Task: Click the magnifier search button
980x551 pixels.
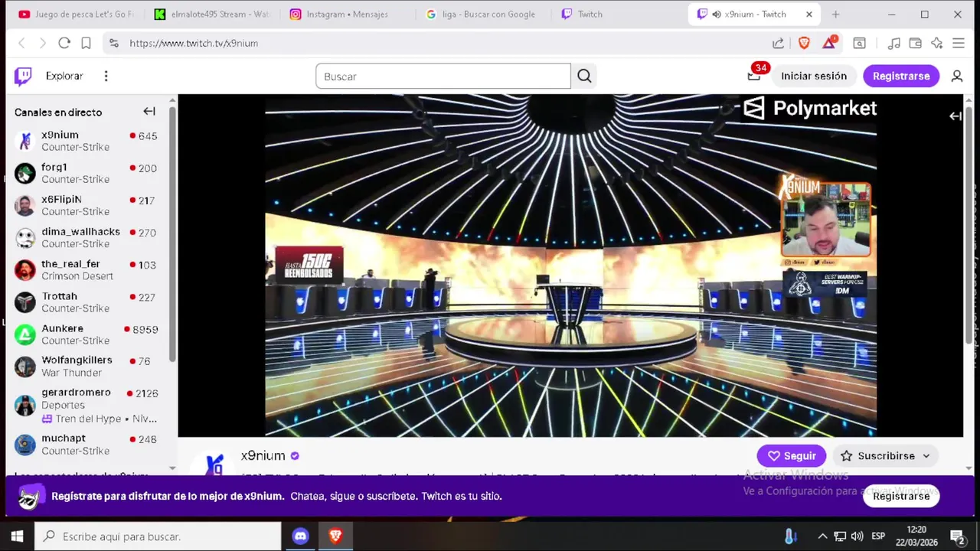Action: click(x=584, y=76)
